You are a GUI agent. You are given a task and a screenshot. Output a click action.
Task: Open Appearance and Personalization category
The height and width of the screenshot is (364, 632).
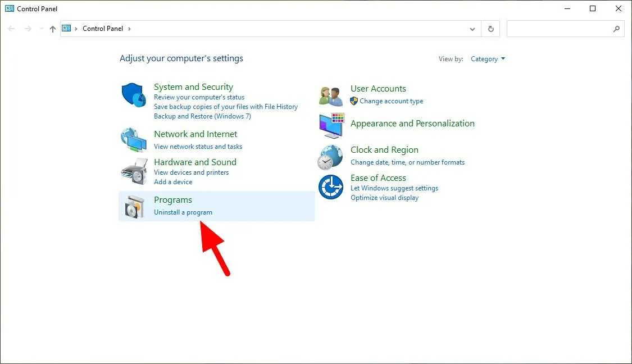click(412, 124)
